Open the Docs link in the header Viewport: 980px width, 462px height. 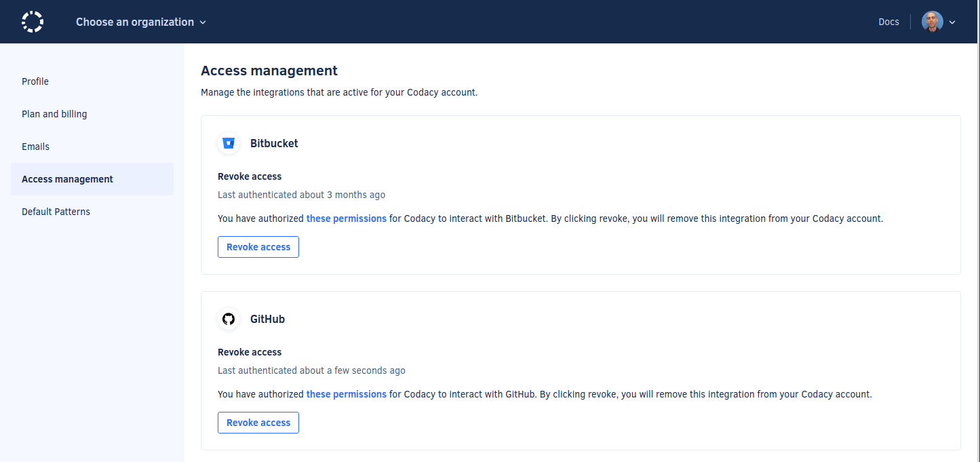coord(888,22)
